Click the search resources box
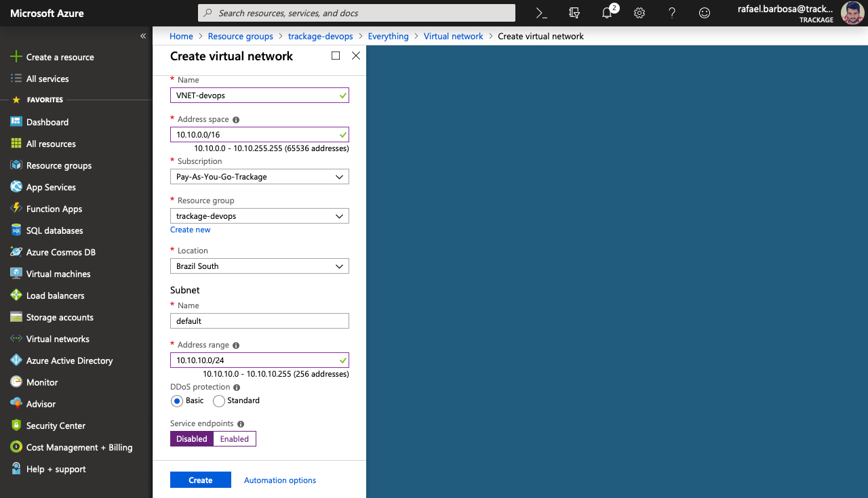Viewport: 868px width, 498px height. (x=357, y=13)
